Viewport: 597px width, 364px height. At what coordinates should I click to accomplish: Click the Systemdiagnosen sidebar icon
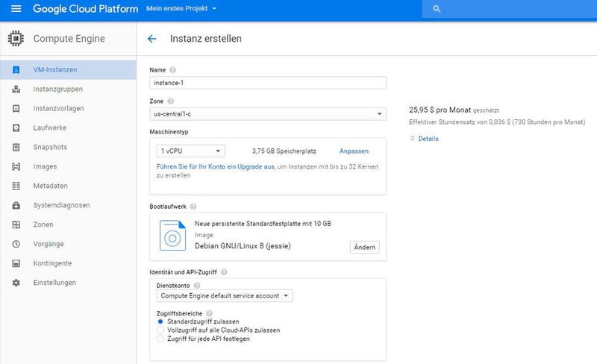(x=16, y=205)
